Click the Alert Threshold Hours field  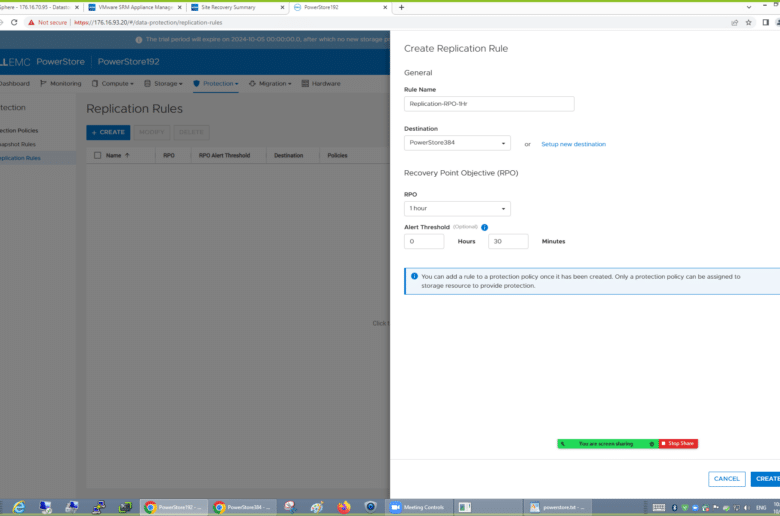click(424, 241)
